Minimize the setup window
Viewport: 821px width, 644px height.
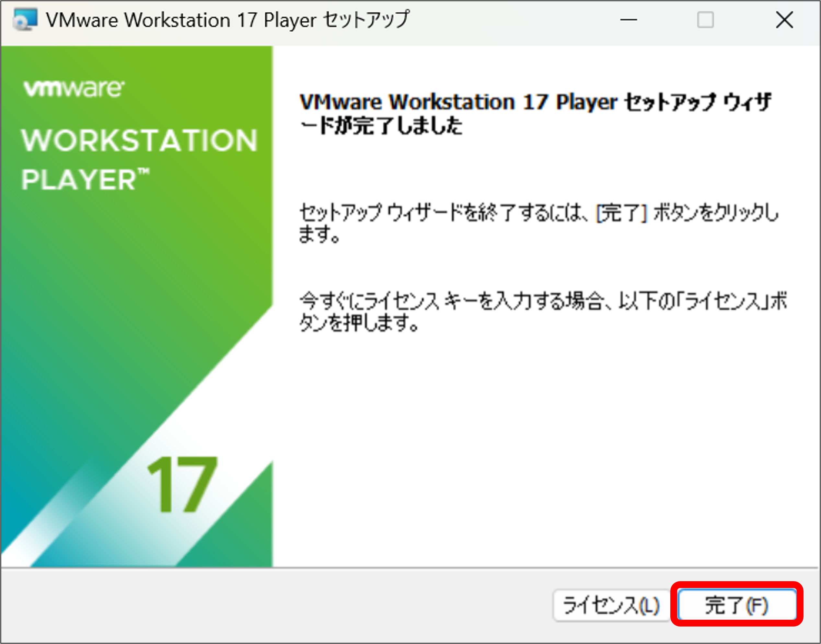[x=629, y=20]
